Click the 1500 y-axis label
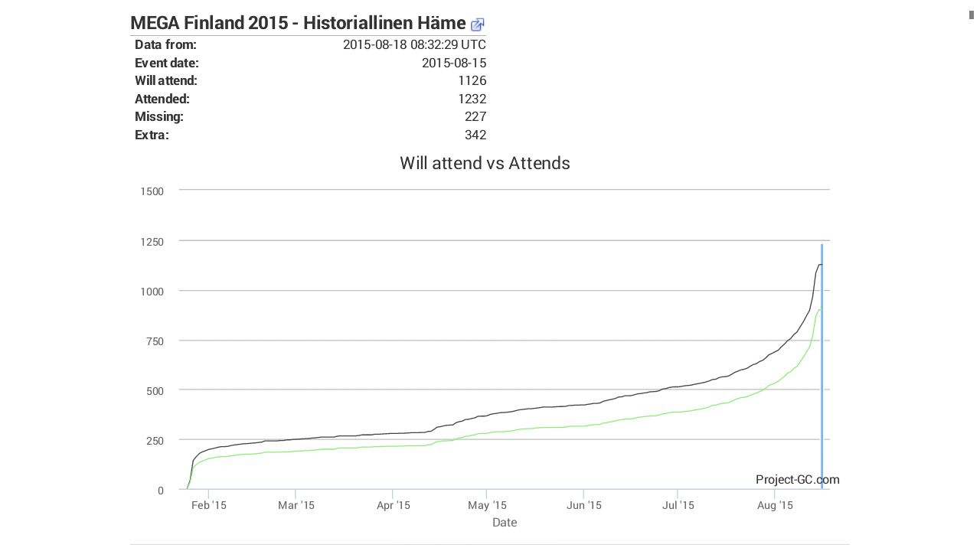Image resolution: width=980 pixels, height=551 pixels. pyautogui.click(x=152, y=191)
